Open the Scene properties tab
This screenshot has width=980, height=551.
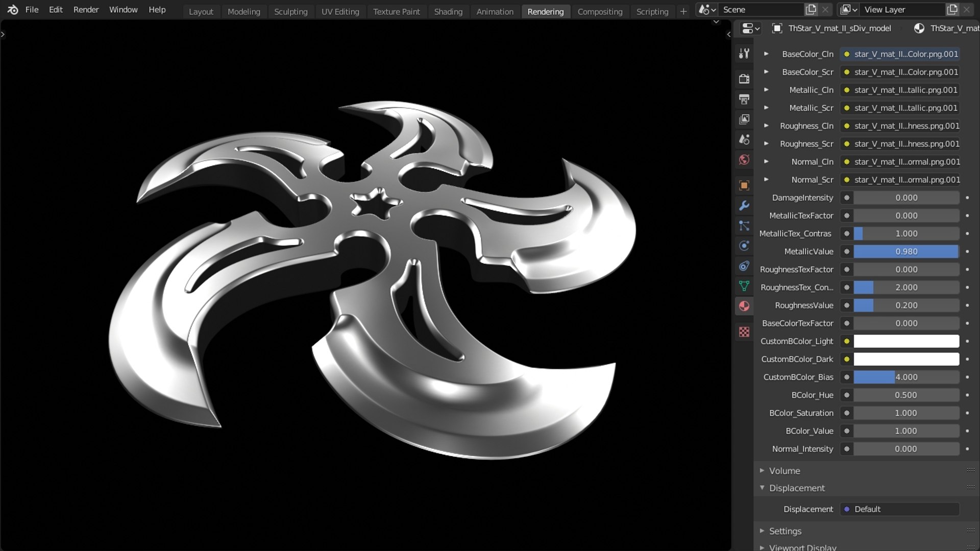[744, 139]
